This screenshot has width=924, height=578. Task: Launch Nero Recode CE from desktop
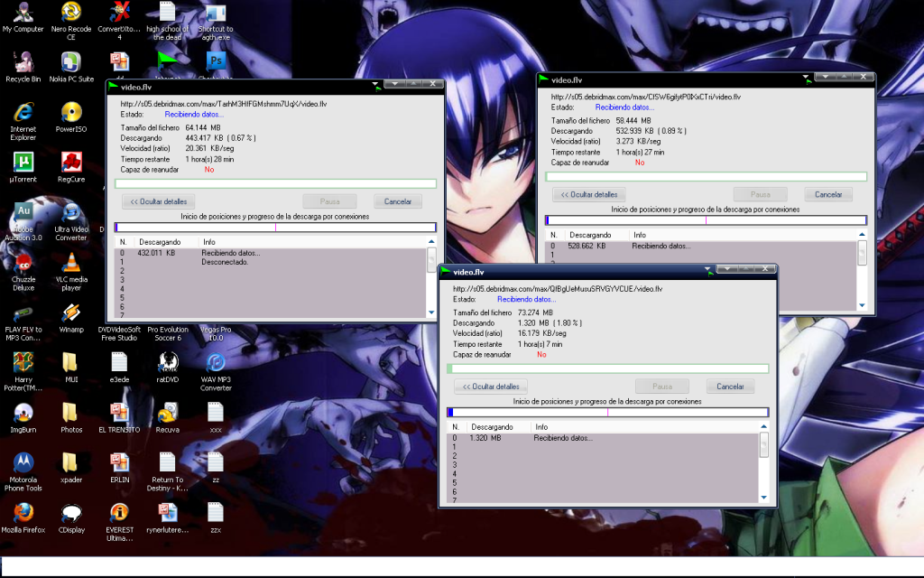pos(71,20)
